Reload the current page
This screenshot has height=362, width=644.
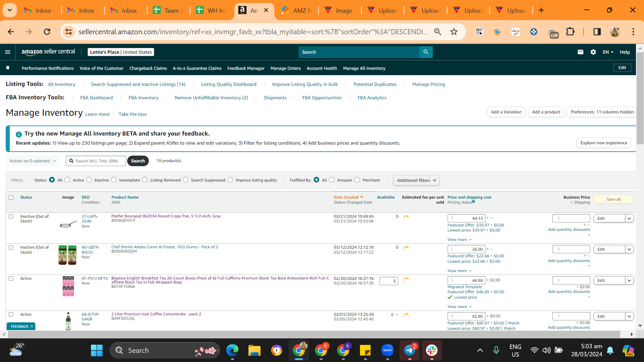47,32
